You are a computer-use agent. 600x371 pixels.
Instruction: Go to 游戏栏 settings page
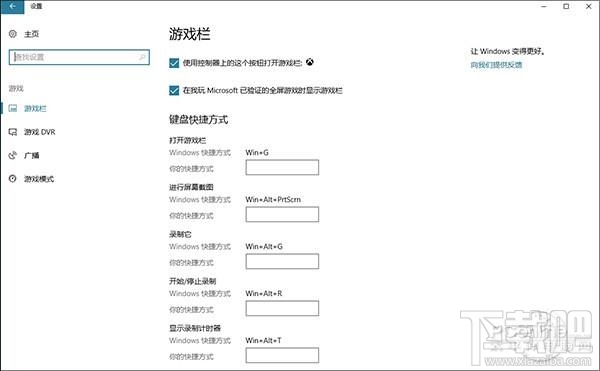(x=35, y=109)
